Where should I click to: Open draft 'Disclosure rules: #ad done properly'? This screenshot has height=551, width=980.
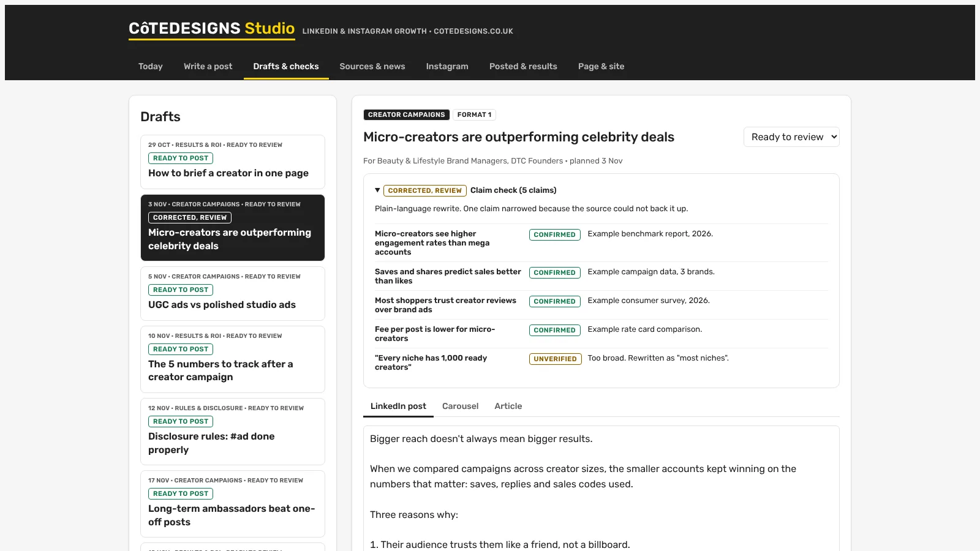click(233, 432)
